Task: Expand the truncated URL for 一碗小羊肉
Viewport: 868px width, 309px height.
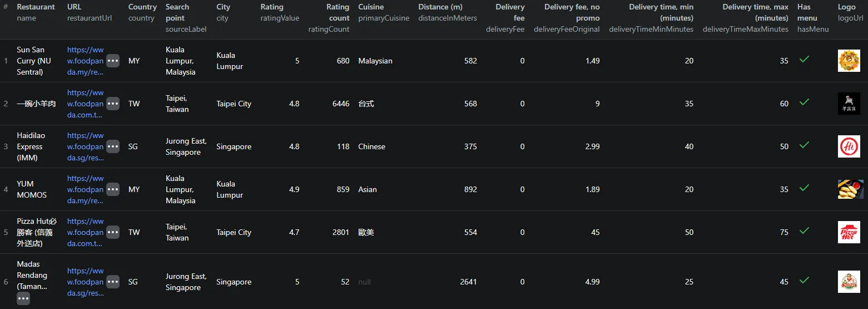Action: tap(113, 104)
